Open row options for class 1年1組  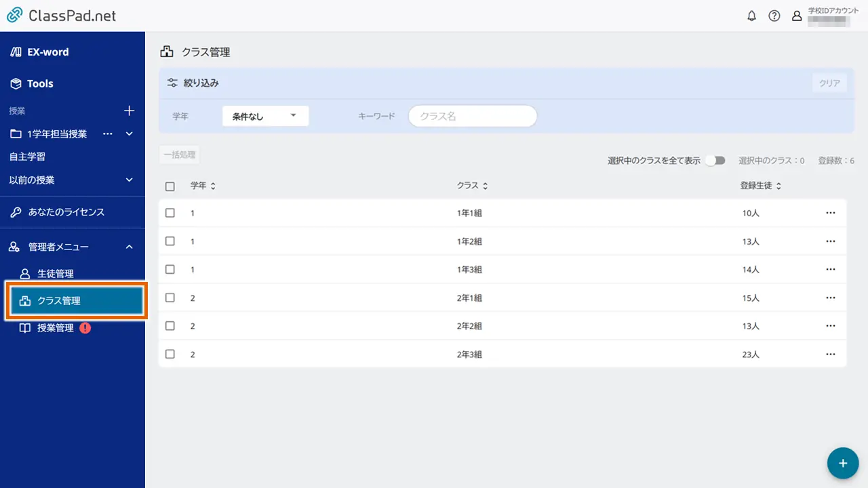point(830,213)
